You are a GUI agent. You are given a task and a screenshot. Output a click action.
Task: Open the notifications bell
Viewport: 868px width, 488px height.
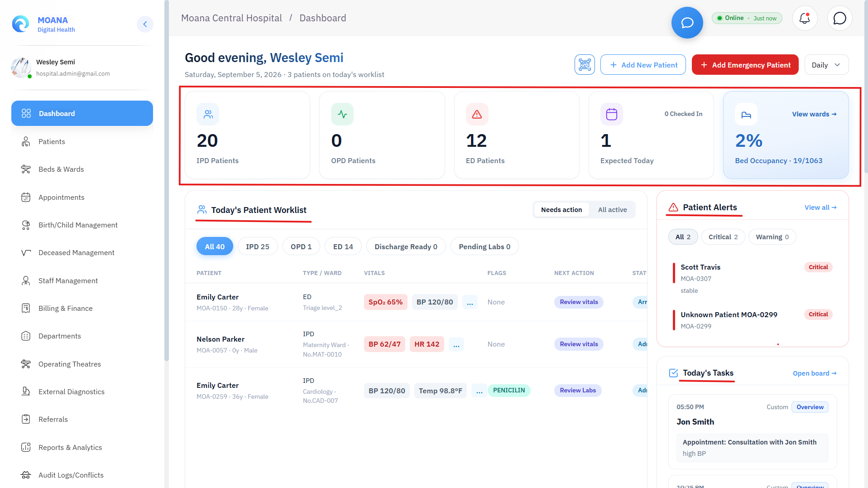(x=805, y=18)
